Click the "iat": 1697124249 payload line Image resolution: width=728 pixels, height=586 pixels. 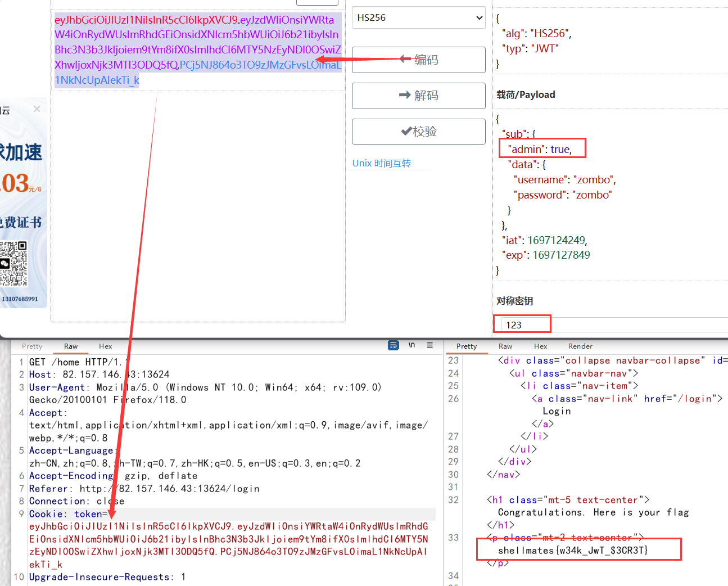544,240
